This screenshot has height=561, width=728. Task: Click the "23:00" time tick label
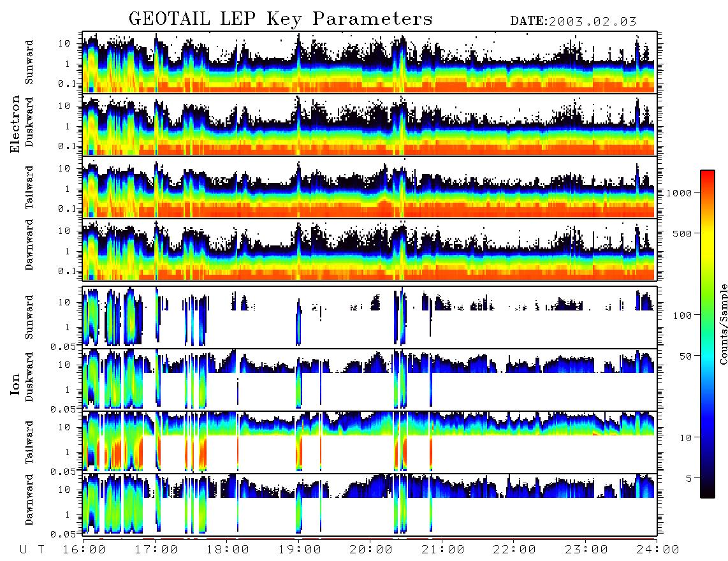[x=586, y=550]
